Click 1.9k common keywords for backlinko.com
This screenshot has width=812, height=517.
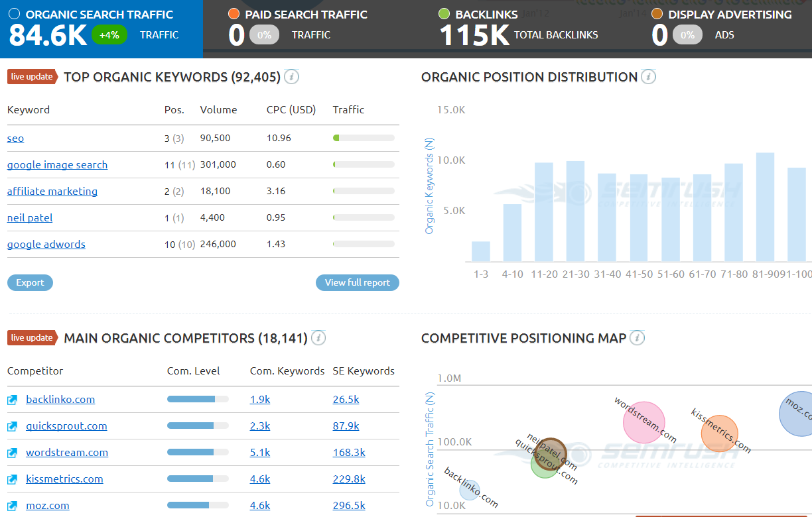pos(260,400)
